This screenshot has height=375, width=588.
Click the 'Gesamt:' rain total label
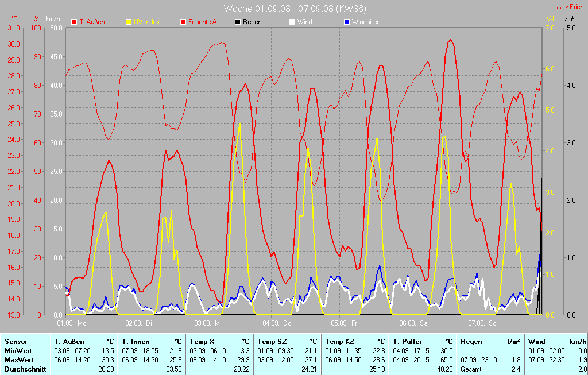click(472, 369)
